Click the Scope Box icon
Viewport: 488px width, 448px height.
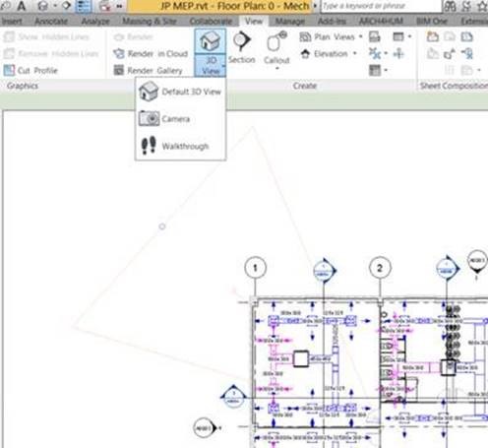click(398, 53)
